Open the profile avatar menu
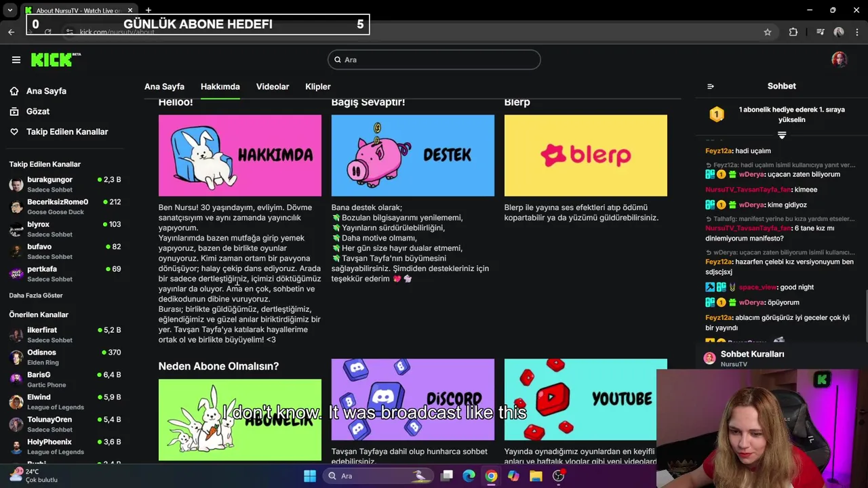The image size is (868, 488). click(840, 60)
